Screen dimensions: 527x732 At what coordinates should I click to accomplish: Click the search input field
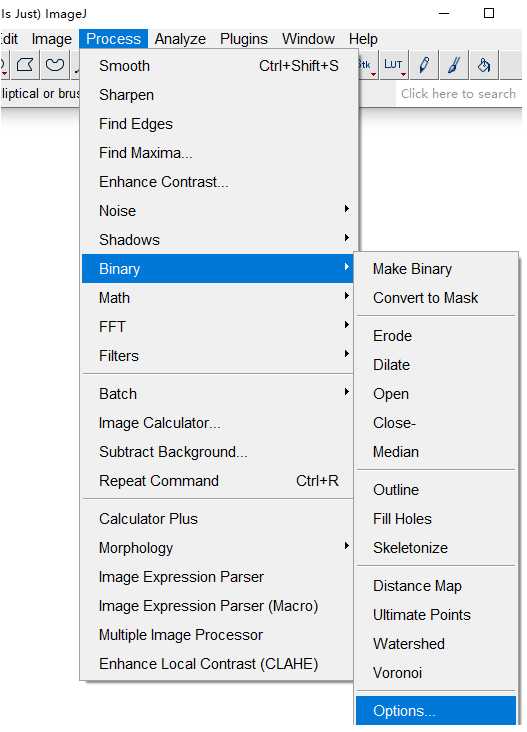458,94
